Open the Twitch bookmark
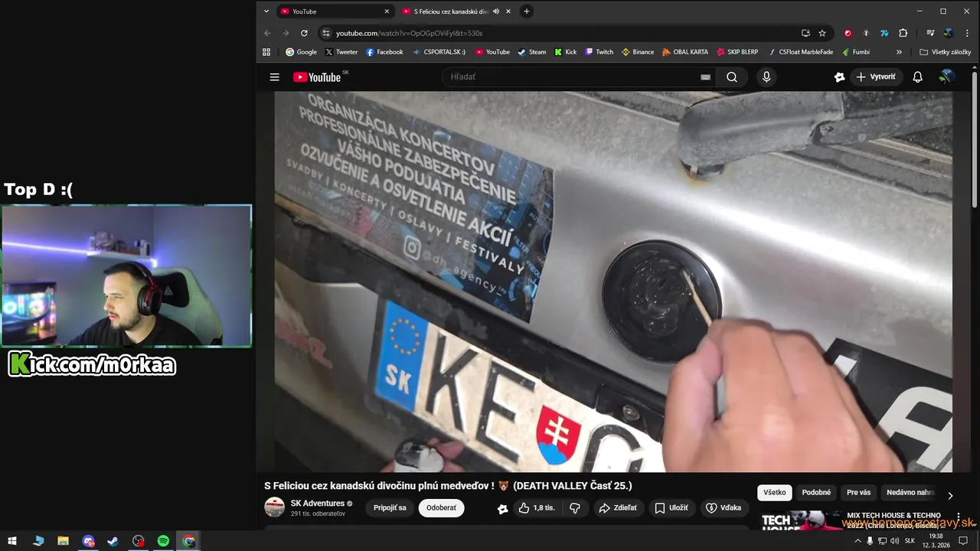Screen dimensions: 980x551 599,52
